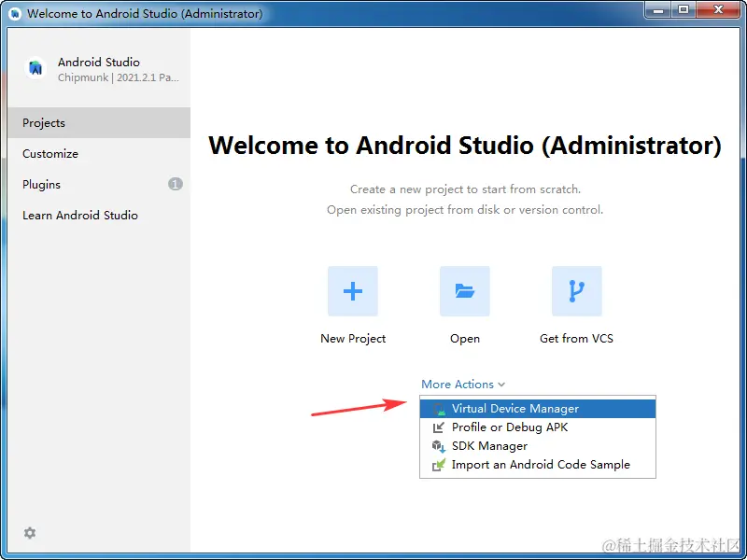747x560 pixels.
Task: Maximize the Android Studio window
Action: coord(684,10)
